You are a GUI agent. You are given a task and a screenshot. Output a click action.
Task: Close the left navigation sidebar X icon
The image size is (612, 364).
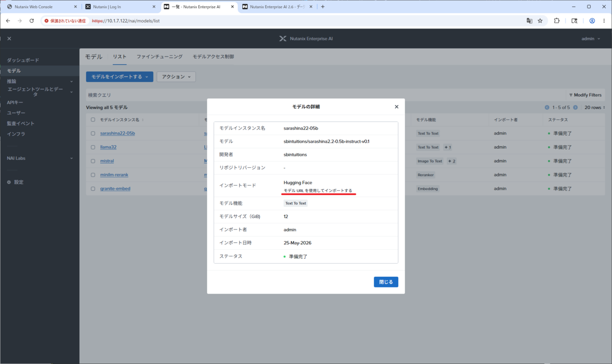point(9,39)
